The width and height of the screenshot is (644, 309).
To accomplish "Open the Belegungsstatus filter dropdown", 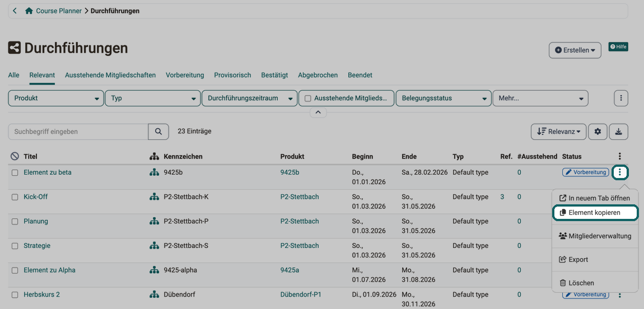I will [x=444, y=99].
